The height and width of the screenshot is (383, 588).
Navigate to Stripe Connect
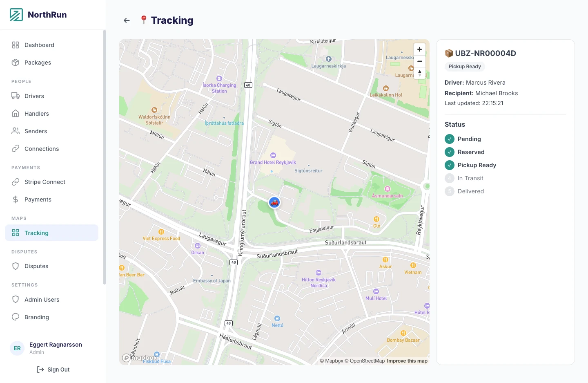(45, 182)
